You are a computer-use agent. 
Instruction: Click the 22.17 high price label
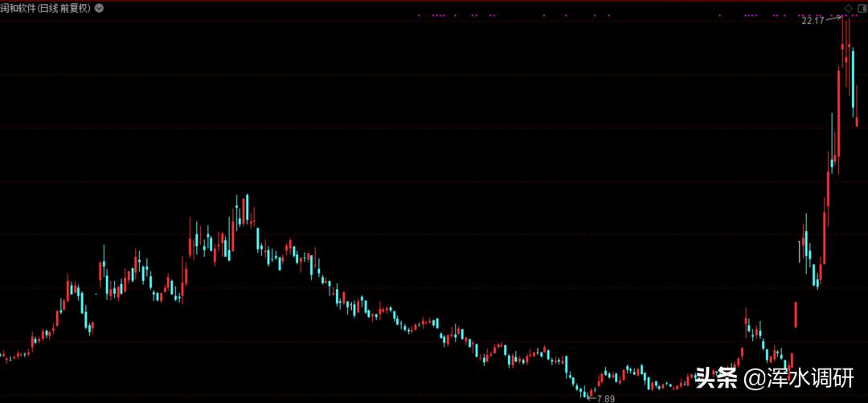pos(813,20)
